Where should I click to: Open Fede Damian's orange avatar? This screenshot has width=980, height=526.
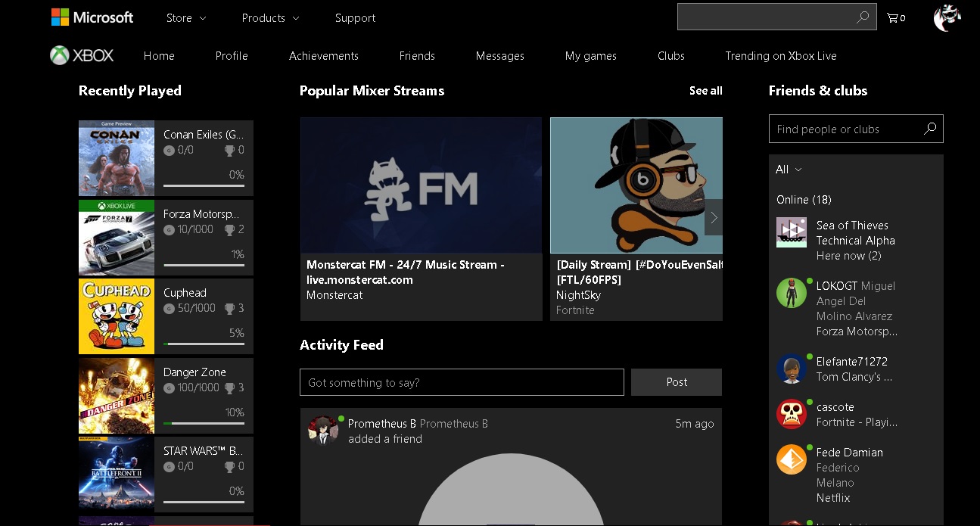point(792,459)
